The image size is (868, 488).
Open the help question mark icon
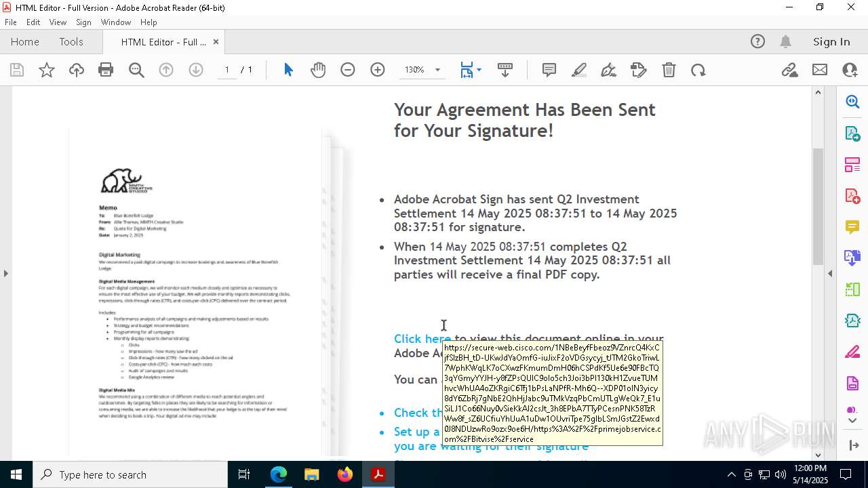pyautogui.click(x=757, y=41)
